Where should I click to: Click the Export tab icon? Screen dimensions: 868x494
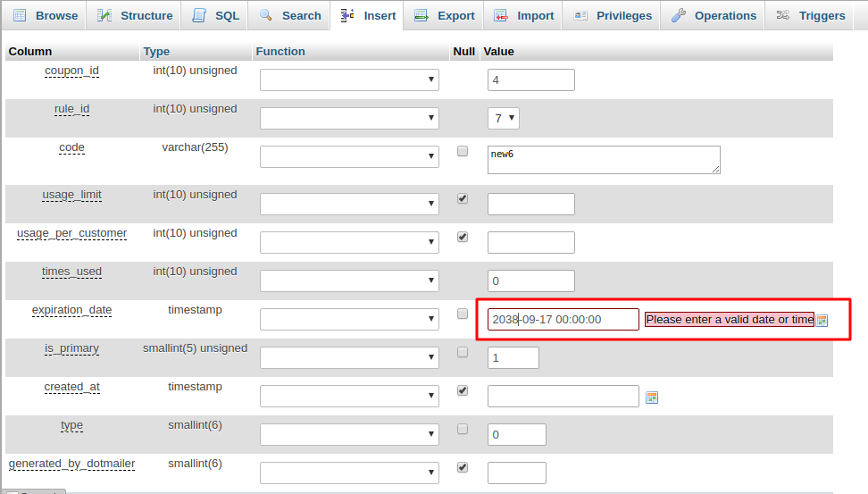pyautogui.click(x=421, y=15)
